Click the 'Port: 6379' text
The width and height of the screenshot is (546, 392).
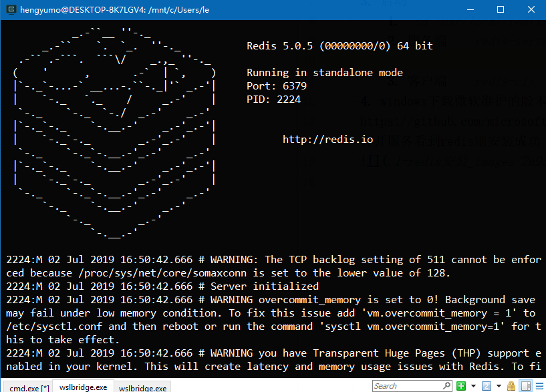pyautogui.click(x=277, y=86)
